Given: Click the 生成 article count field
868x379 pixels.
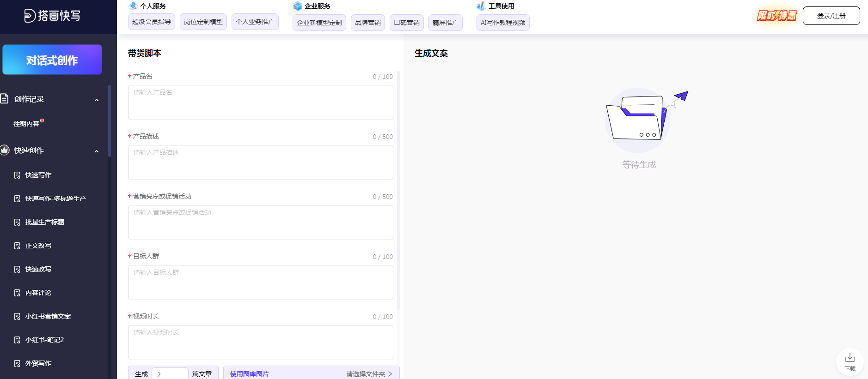Looking at the screenshot, I should point(170,374).
